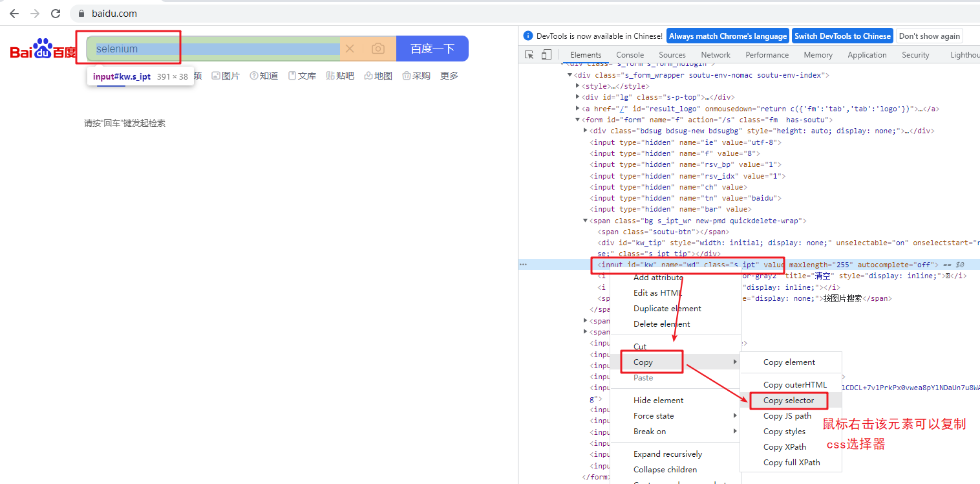Click the three-dots icon beside the selected input row

(523, 265)
